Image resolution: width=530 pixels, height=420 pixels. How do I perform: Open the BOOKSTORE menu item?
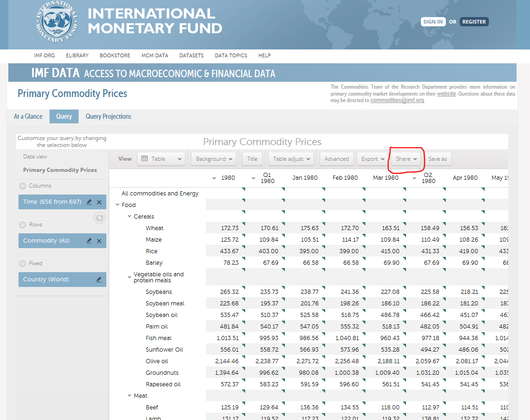(x=115, y=55)
